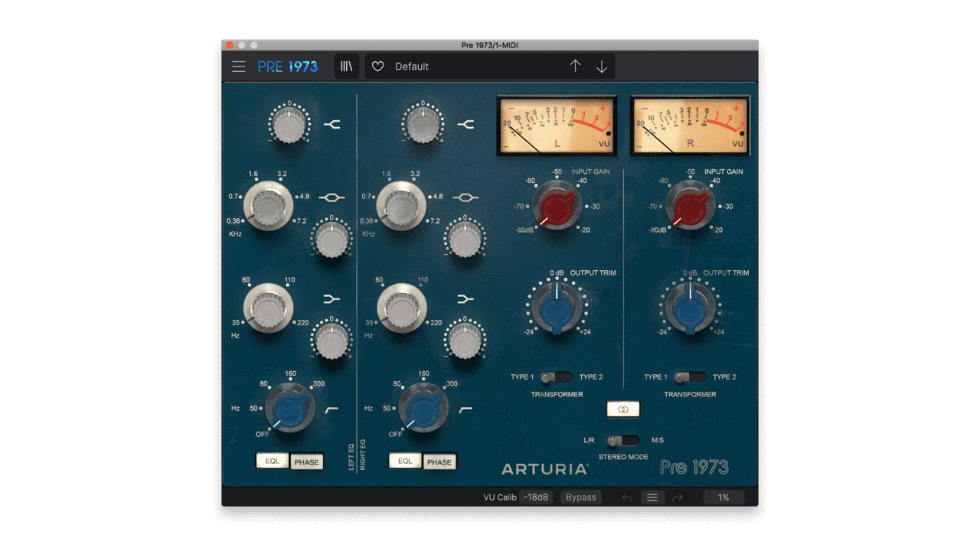The width and height of the screenshot is (980, 551).
Task: Toggle PHASE on the right channel
Action: 439,461
